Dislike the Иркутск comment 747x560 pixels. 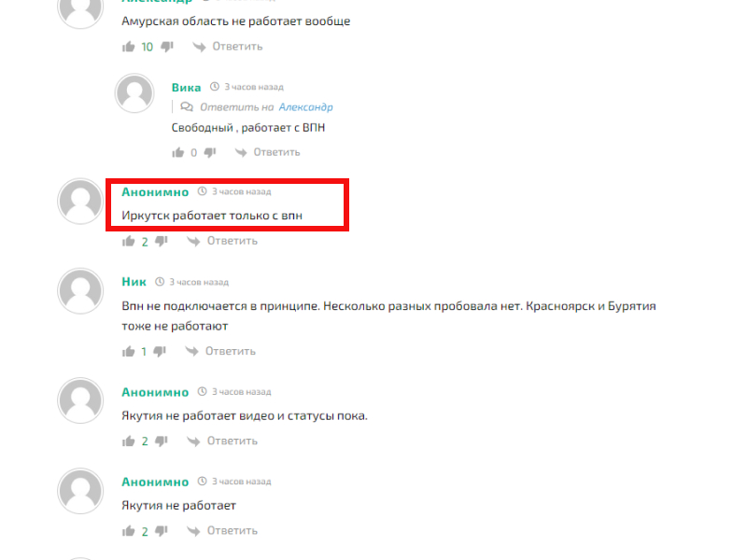coord(162,241)
